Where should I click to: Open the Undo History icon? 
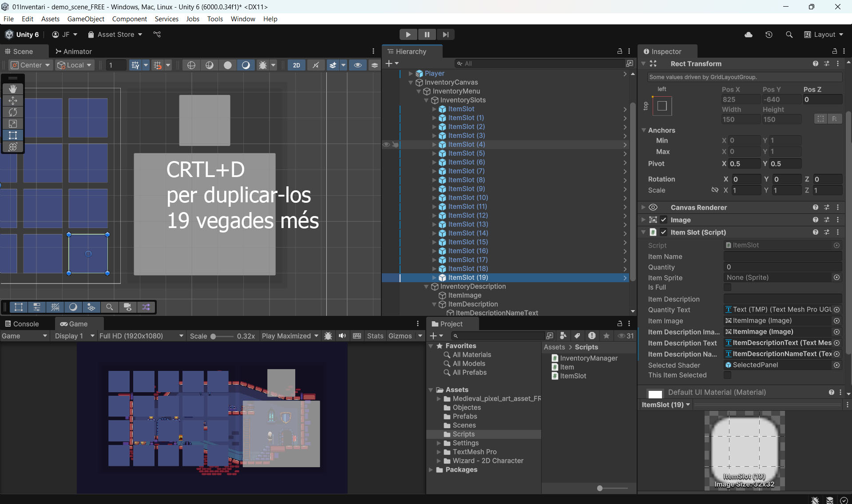[769, 35]
